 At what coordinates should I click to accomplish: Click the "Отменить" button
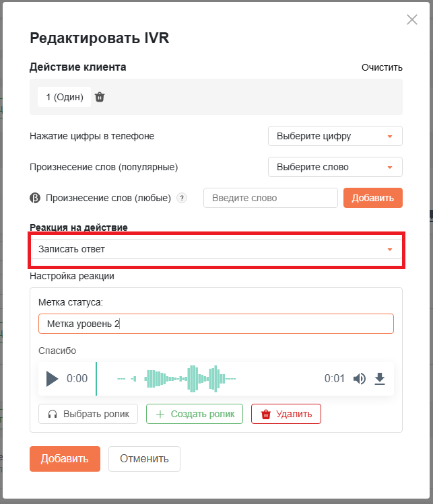pos(144,459)
